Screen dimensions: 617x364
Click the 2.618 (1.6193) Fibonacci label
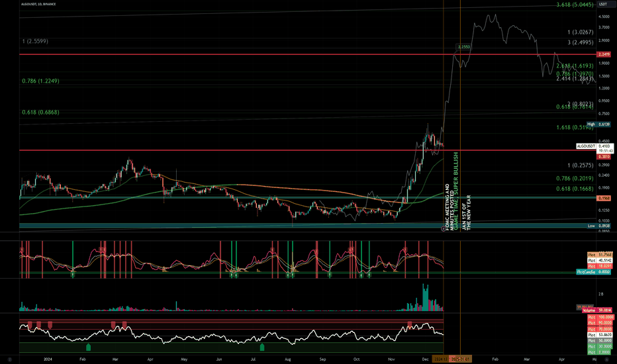[575, 66]
